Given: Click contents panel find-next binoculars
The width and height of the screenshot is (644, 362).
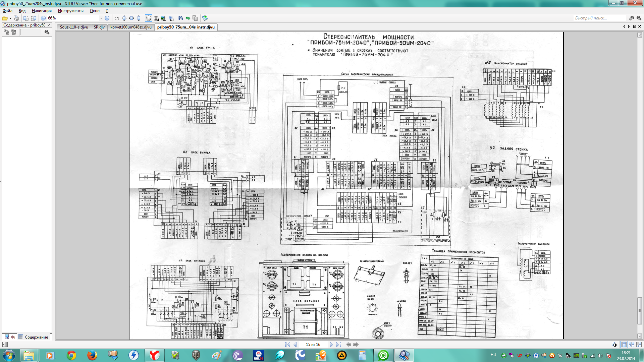Looking at the screenshot, I should pos(47,32).
